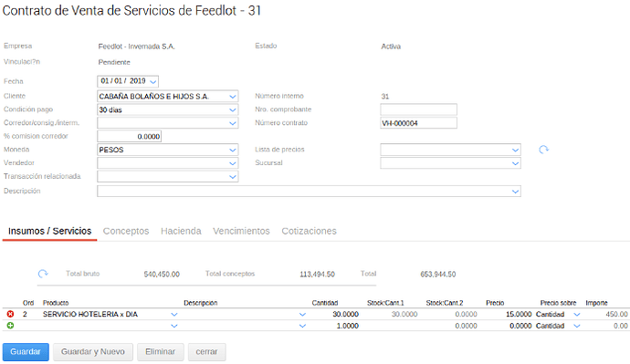Click the Empresa value Feedlot - Invernada S.A.
630x364 pixels.
pyautogui.click(x=137, y=47)
